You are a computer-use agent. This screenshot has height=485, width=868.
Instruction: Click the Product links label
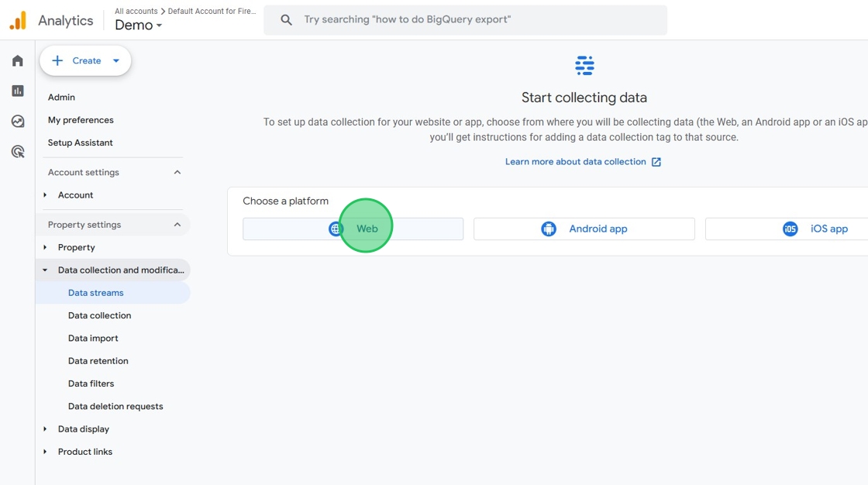point(85,452)
